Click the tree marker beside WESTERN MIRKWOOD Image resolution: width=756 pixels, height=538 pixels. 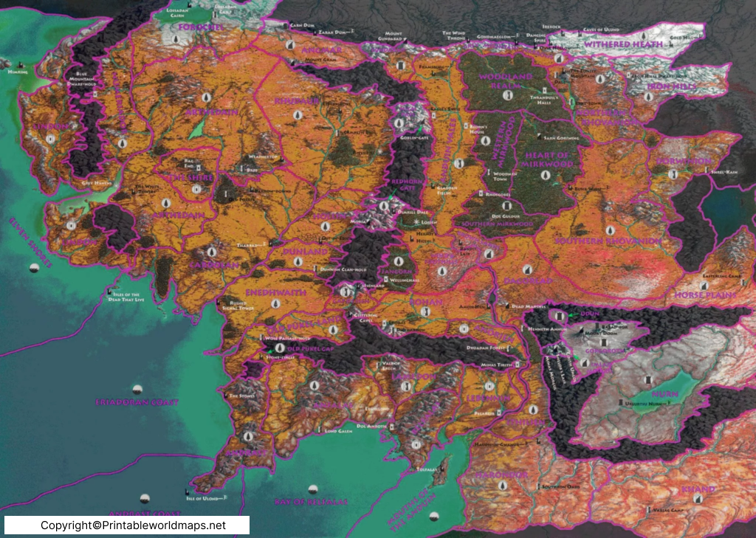coord(485,141)
